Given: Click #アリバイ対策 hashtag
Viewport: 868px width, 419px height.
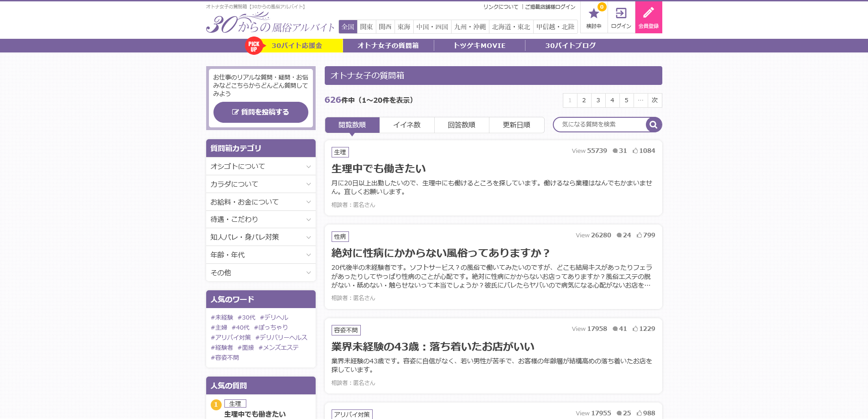Looking at the screenshot, I should pos(231,338).
